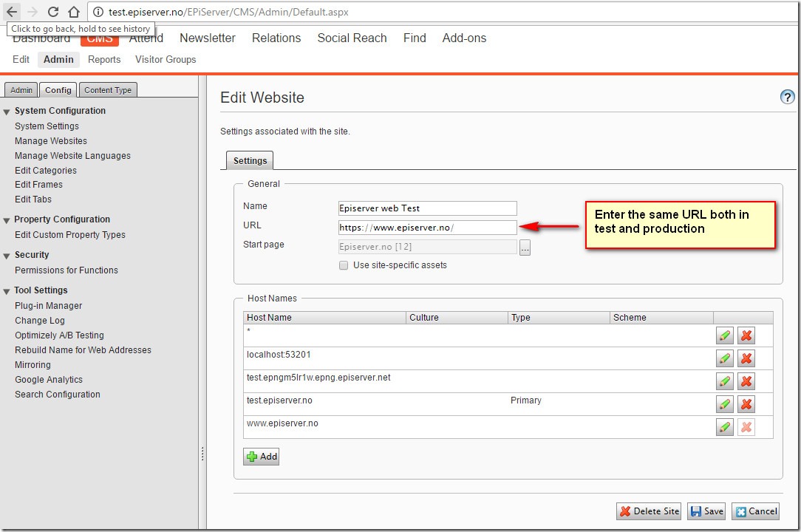Viewport: 801px width, 532px height.
Task: Collapse the Property Configuration section
Action: tap(7, 220)
